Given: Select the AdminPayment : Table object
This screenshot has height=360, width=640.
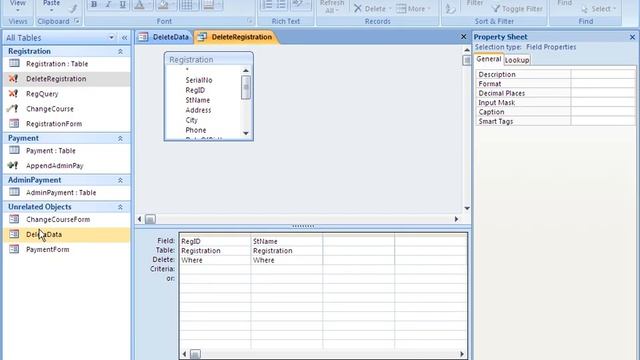Looking at the screenshot, I should click(61, 193).
